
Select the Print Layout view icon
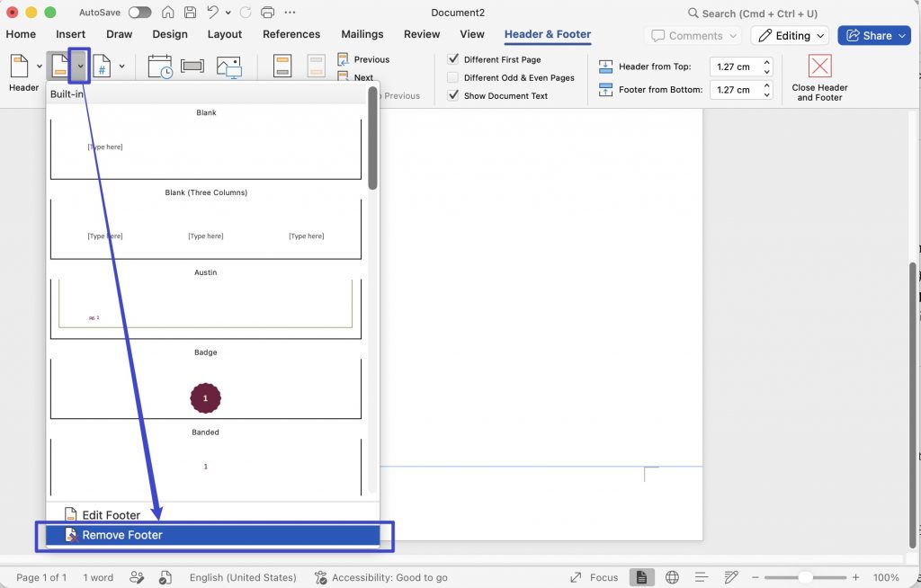[641, 577]
